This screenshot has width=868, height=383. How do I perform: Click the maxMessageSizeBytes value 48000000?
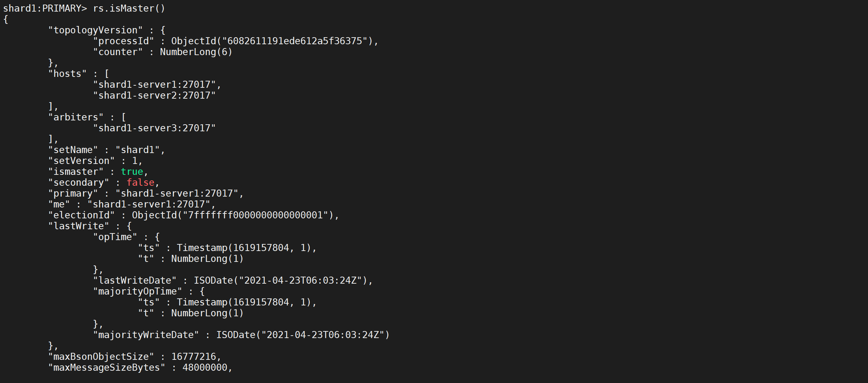[x=205, y=368]
